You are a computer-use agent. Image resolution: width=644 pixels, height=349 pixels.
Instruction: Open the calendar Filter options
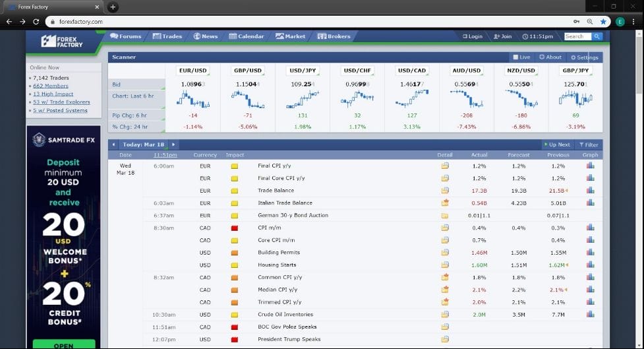coord(589,144)
